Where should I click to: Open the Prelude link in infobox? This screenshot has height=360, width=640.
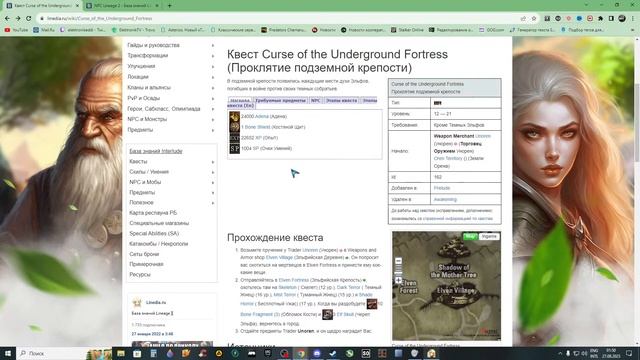point(442,188)
